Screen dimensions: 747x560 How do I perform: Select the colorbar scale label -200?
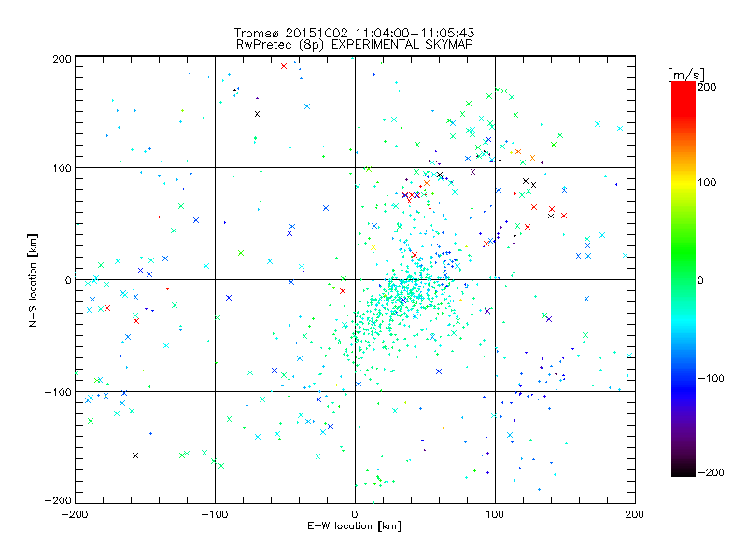[x=711, y=473]
